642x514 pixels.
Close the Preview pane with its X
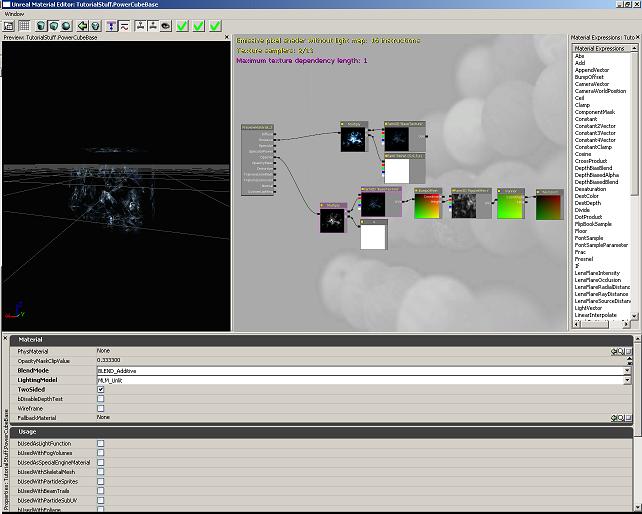[227, 37]
